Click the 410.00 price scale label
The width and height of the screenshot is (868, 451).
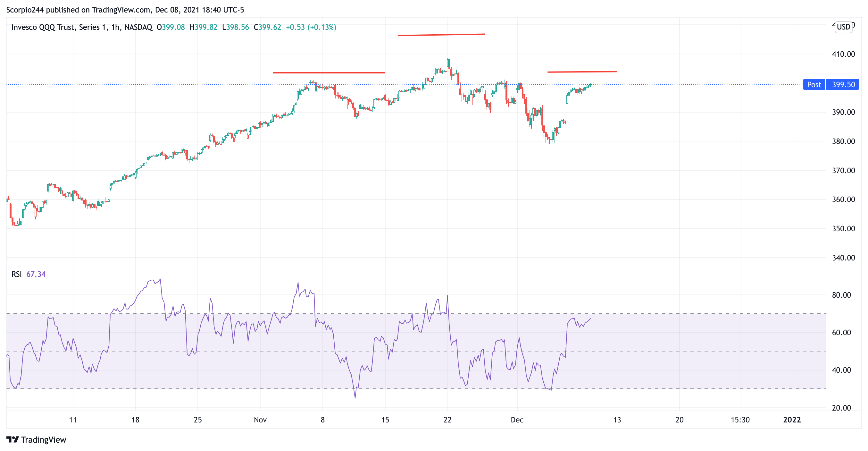coord(843,54)
